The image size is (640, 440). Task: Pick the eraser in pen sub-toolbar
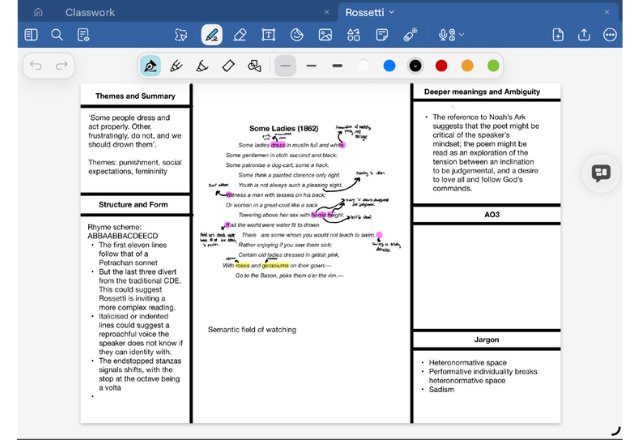[228, 66]
